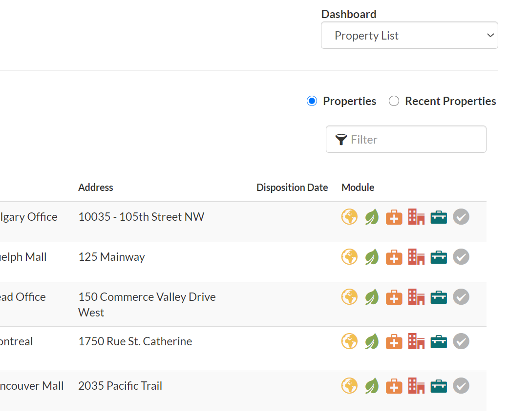This screenshot has height=420, width=509.
Task: Open leaf module for 2035 Pacific Trail
Action: pos(372,386)
